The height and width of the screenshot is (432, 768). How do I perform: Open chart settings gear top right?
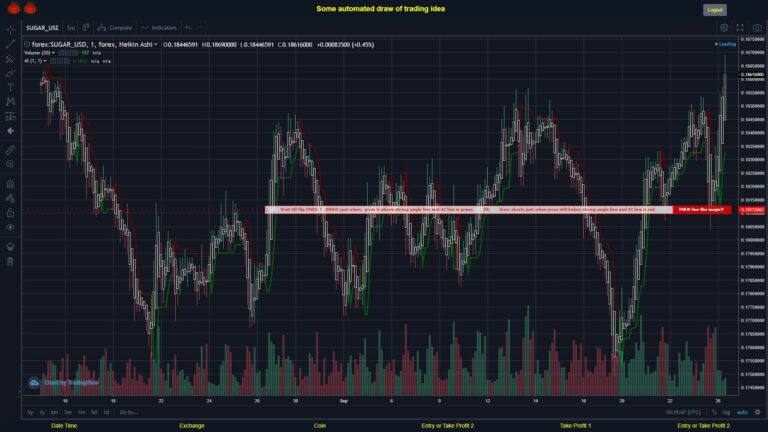pyautogui.click(x=724, y=28)
